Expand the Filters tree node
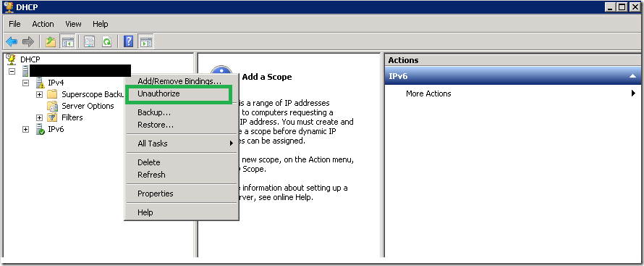 pos(39,117)
